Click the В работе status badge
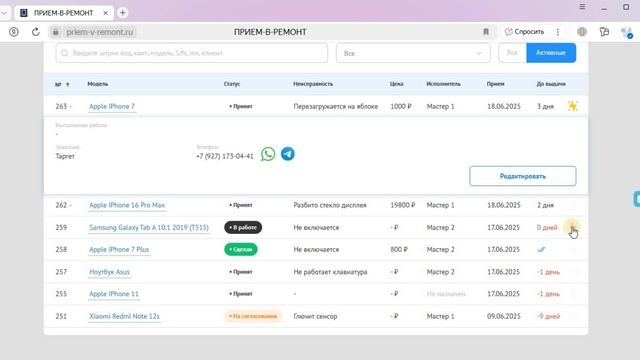 [243, 227]
